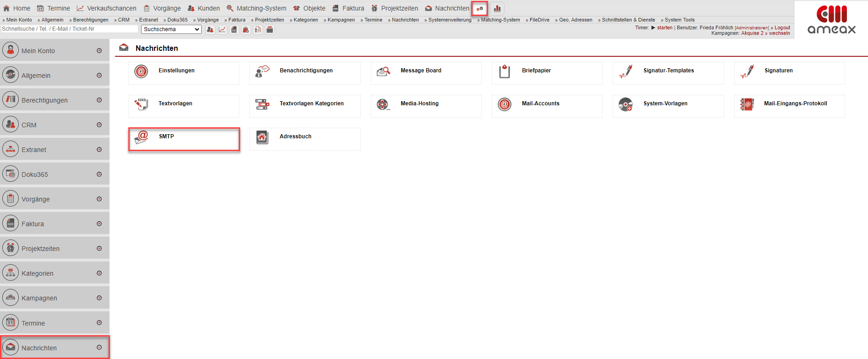The image size is (868, 359).
Task: Expand the Faktura sidebar section
Action: [x=99, y=224]
